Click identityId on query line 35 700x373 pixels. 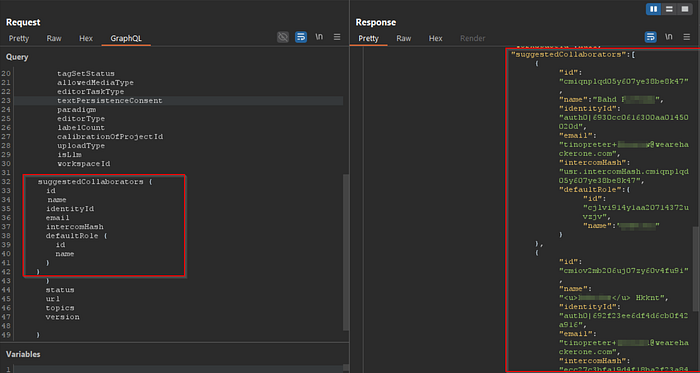pyautogui.click(x=70, y=209)
